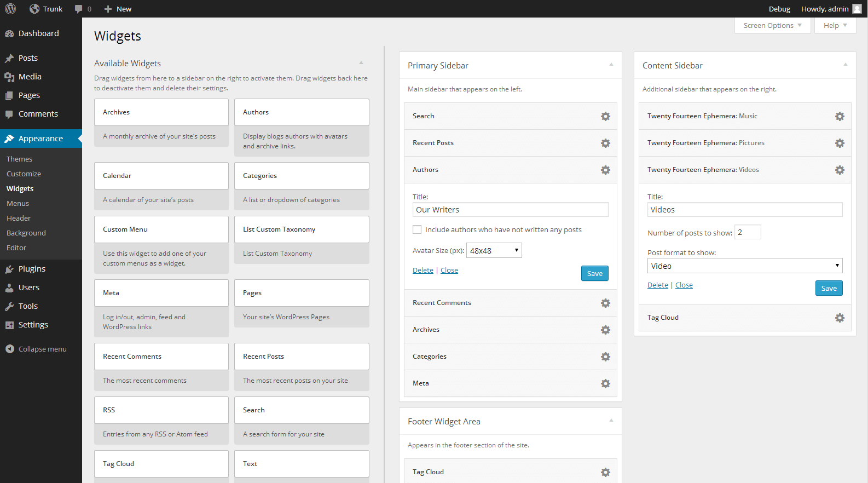Open Tag Cloud gear in Content Sidebar

(840, 318)
